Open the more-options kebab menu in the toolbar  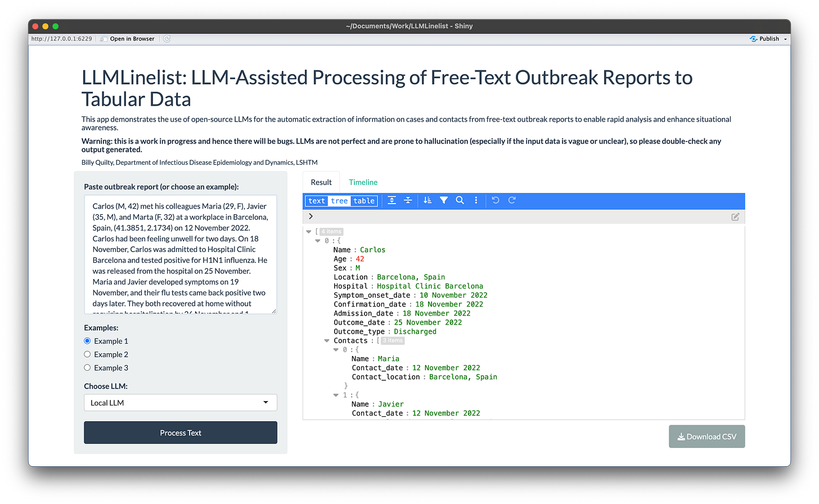pos(476,200)
